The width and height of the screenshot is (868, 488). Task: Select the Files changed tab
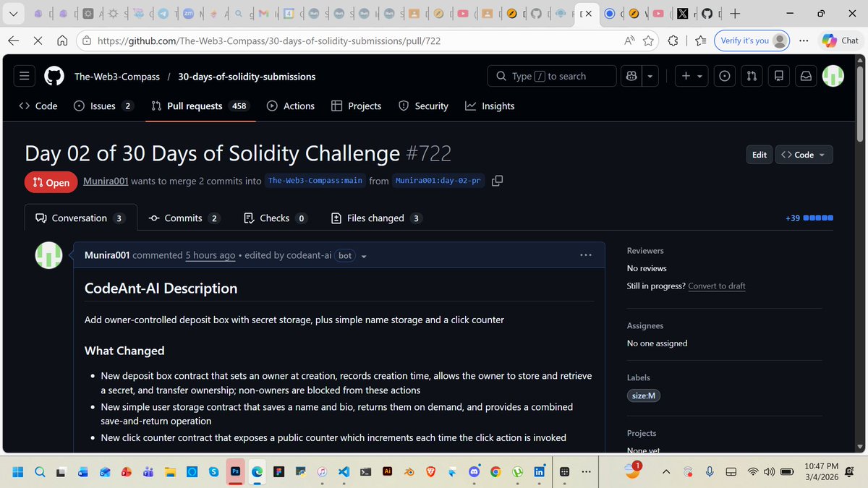point(376,218)
